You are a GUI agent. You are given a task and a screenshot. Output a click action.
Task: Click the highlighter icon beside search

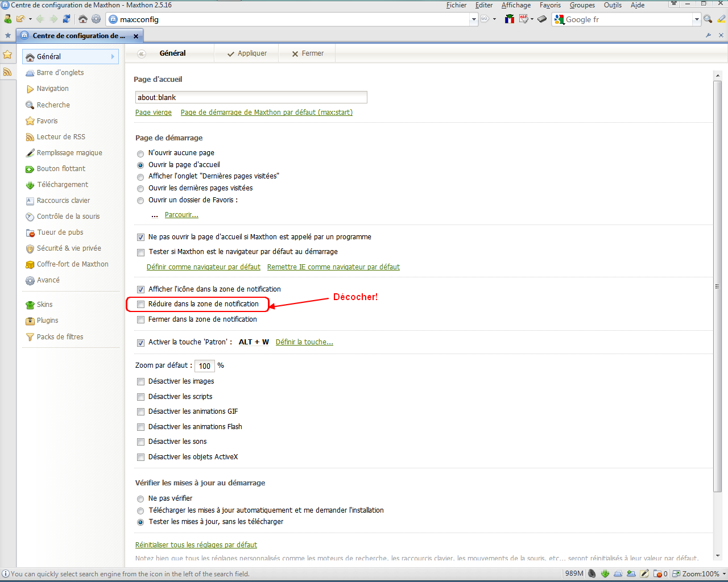[x=721, y=19]
